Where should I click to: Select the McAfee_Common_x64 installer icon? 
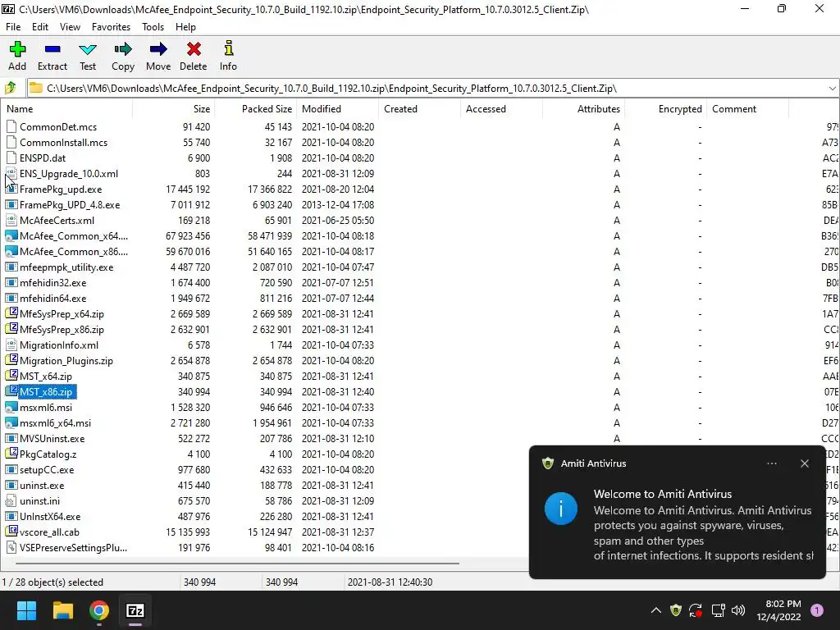(11, 235)
